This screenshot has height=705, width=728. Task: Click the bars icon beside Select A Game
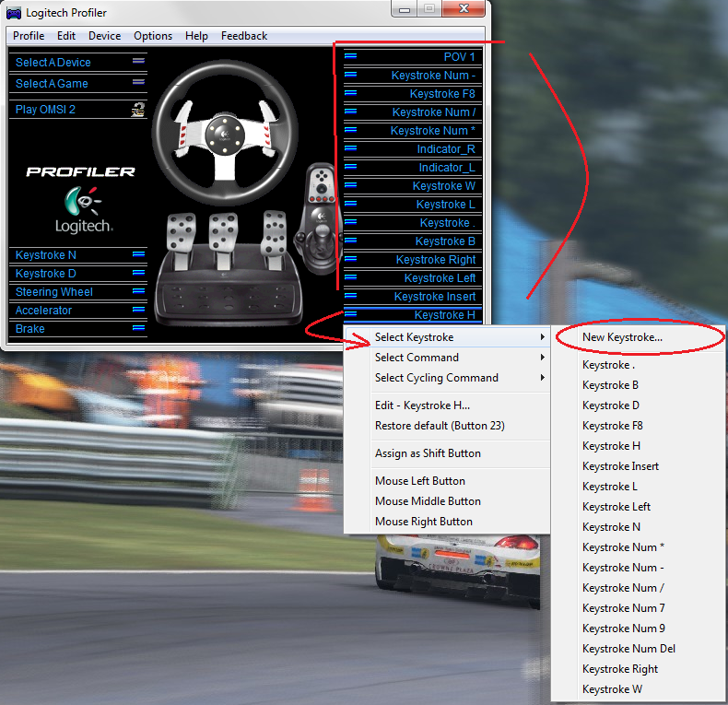[138, 82]
